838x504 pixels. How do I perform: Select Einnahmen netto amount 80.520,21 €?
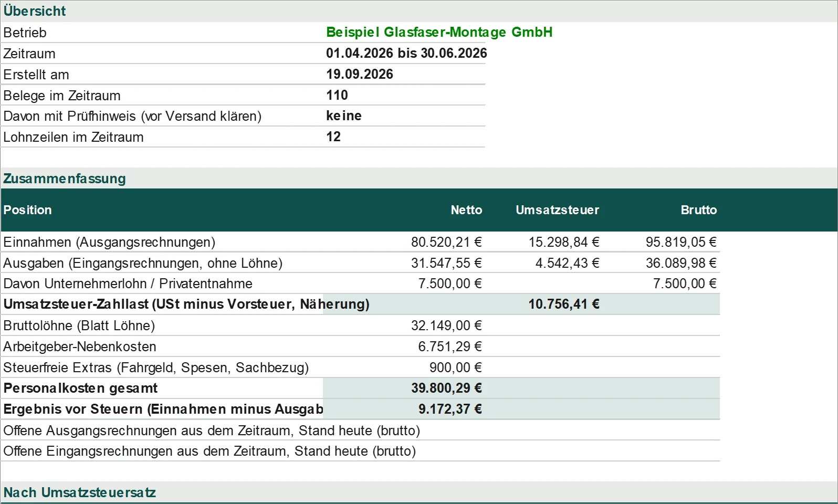[446, 242]
